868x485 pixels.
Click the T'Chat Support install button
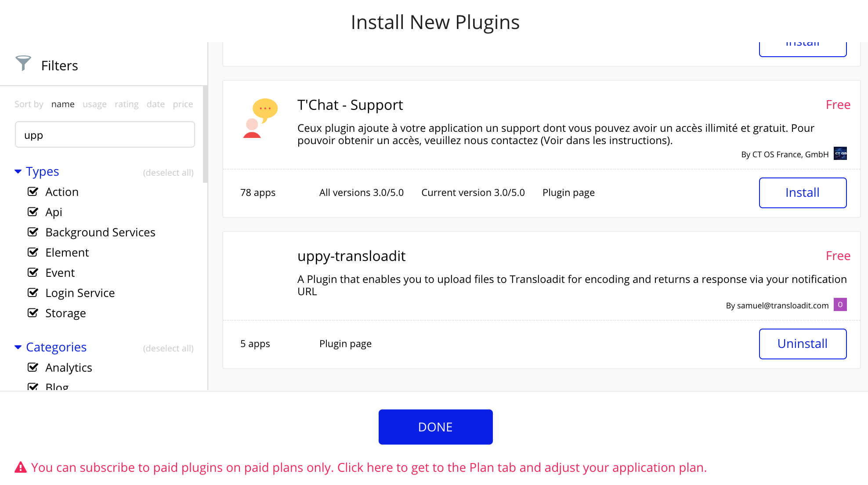coord(802,192)
